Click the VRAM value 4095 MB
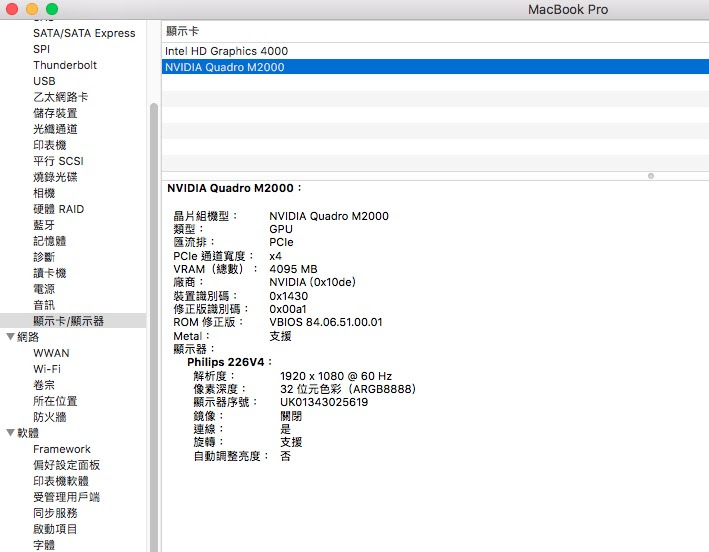This screenshot has width=709, height=552. [x=293, y=269]
